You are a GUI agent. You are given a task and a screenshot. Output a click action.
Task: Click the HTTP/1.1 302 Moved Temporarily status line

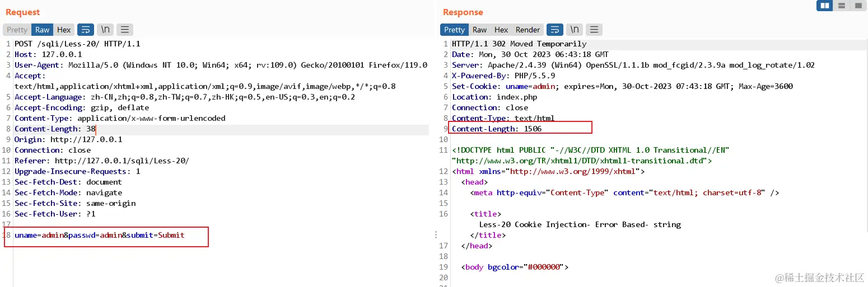[x=519, y=44]
